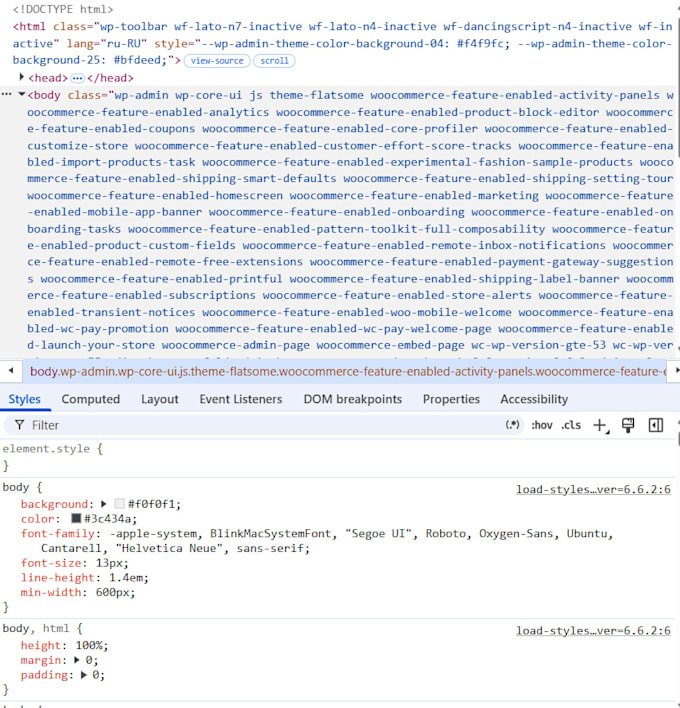Image resolution: width=680 pixels, height=708 pixels.
Task: Open stylesheet link for body, html rule
Action: [593, 630]
